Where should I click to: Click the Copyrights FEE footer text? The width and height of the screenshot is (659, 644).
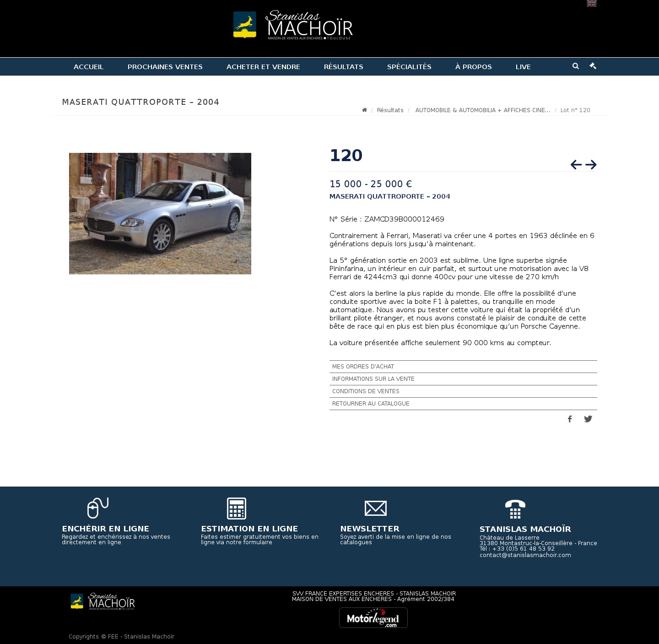point(121,637)
